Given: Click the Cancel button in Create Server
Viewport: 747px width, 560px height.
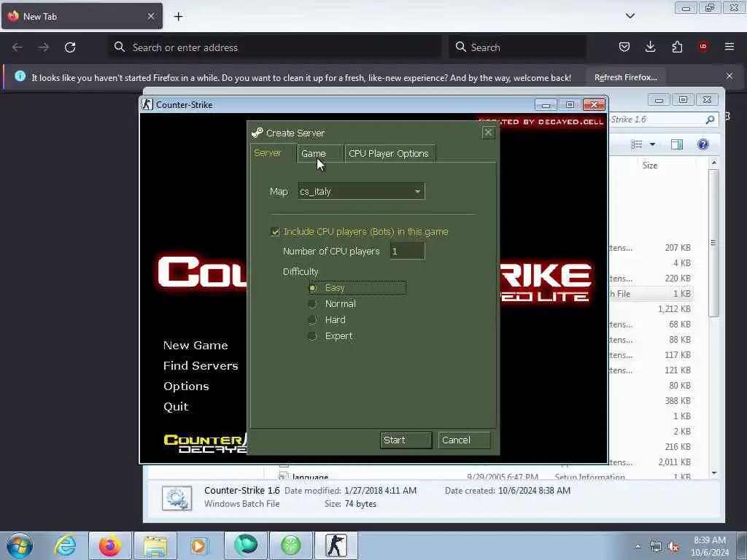Looking at the screenshot, I should pyautogui.click(x=464, y=440).
